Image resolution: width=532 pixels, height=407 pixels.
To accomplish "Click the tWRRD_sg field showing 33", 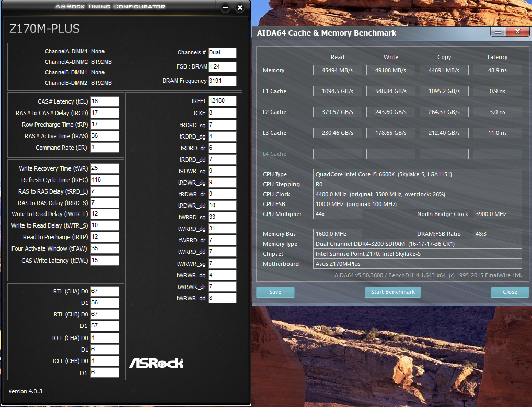I will click(222, 217).
